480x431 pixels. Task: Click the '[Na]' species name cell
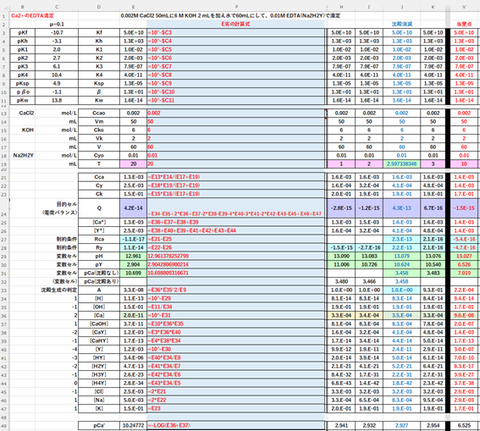point(99,400)
